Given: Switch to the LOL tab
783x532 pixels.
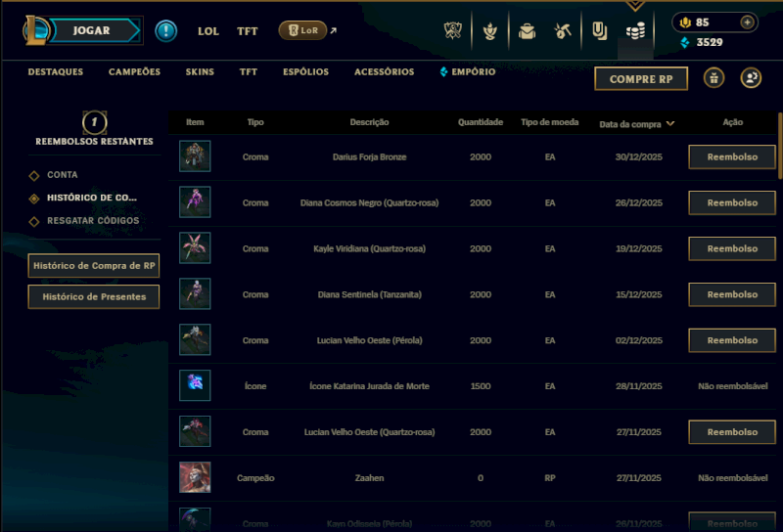Looking at the screenshot, I should click(x=208, y=31).
